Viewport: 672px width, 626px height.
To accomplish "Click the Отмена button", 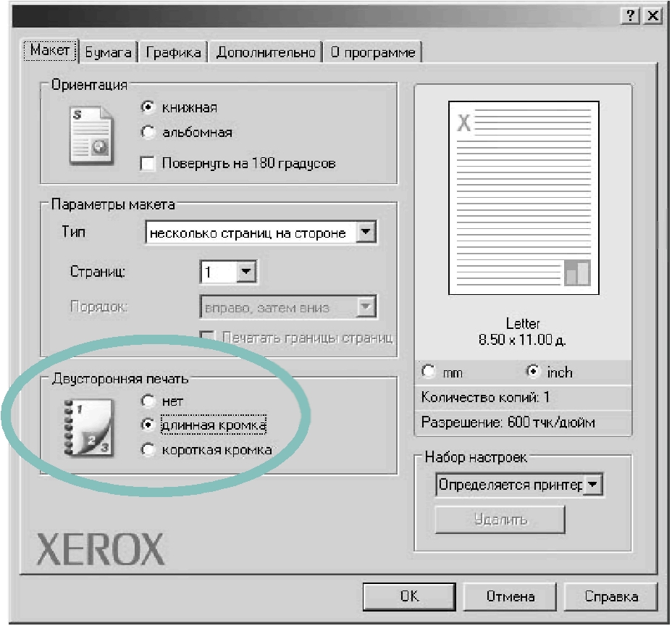I will 510,596.
